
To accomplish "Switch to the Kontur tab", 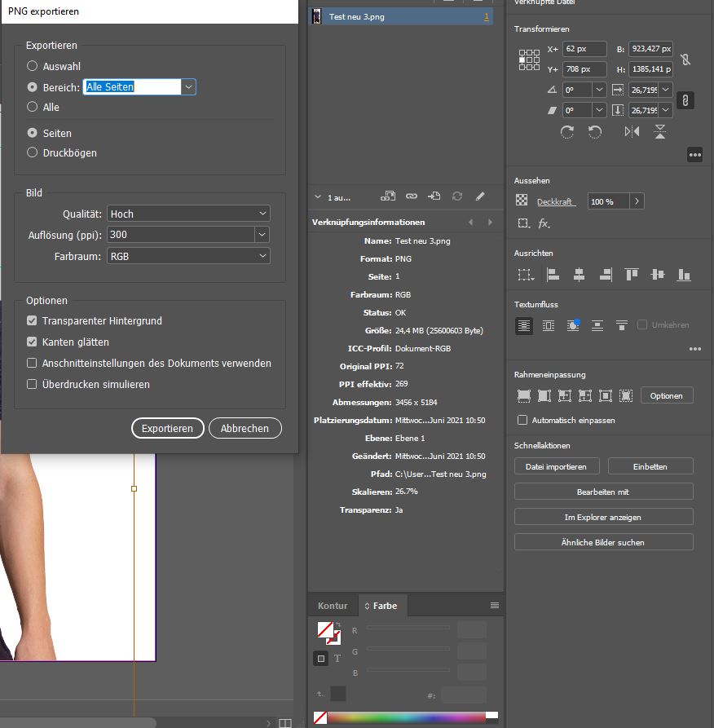I will [333, 606].
